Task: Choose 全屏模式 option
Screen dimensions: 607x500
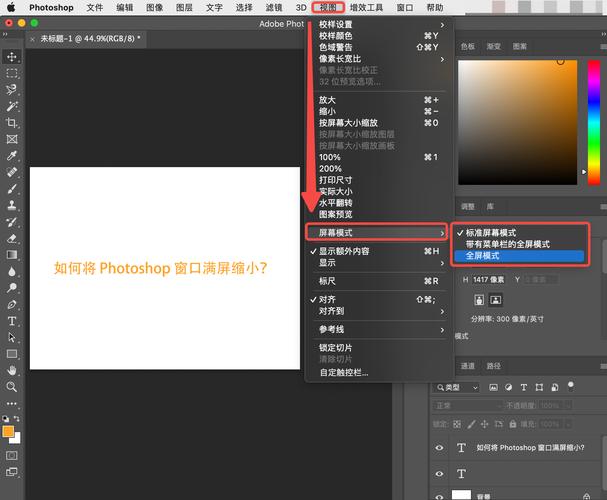Action: [x=520, y=256]
